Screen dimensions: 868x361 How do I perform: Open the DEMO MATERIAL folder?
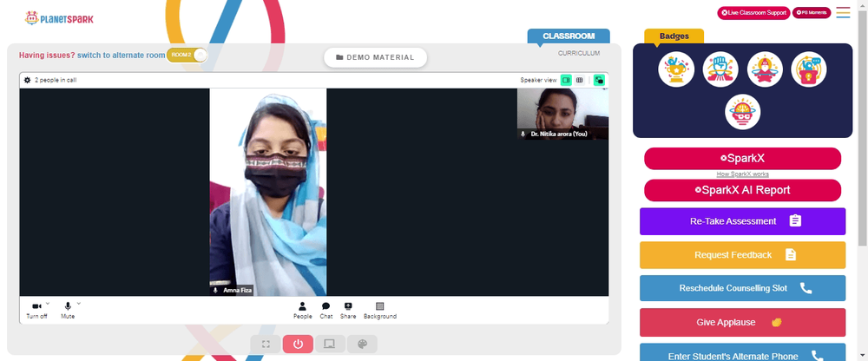[375, 57]
